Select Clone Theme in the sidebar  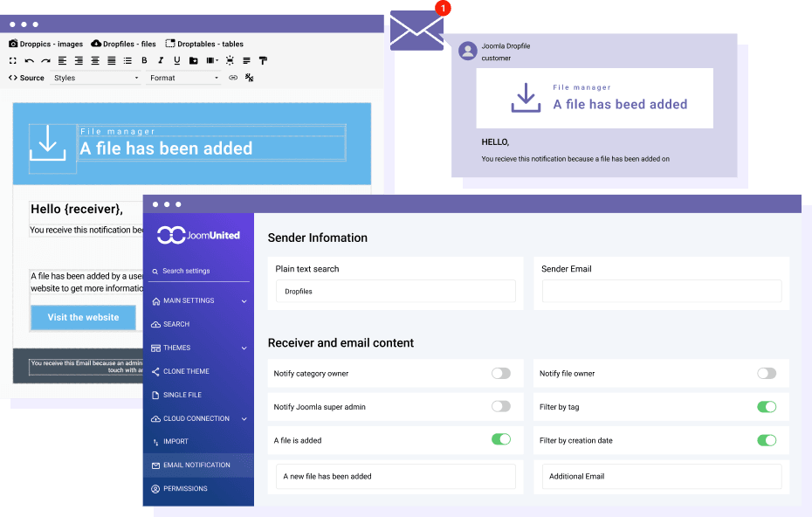186,371
